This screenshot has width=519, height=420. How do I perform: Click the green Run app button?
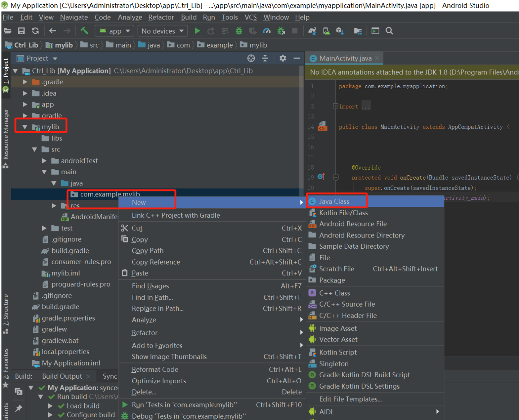pos(197,31)
